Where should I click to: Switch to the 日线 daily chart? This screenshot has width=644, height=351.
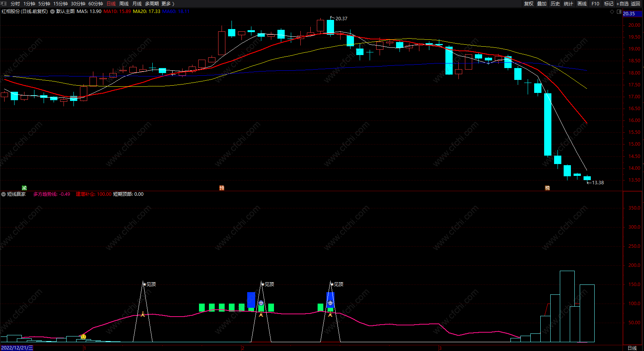click(x=111, y=4)
